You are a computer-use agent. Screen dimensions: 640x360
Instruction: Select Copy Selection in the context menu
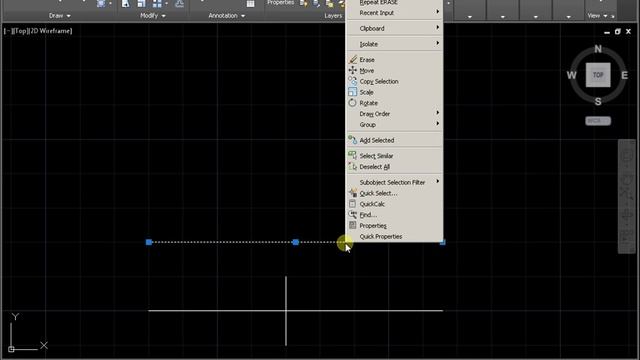coord(394,81)
